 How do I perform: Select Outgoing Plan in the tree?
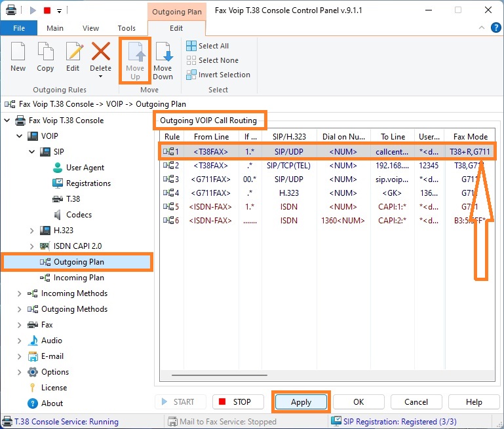point(79,262)
